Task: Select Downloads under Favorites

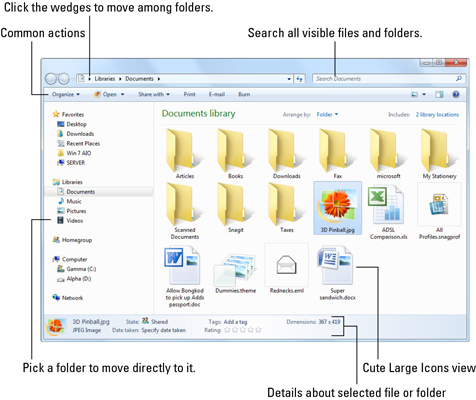Action: (x=76, y=134)
